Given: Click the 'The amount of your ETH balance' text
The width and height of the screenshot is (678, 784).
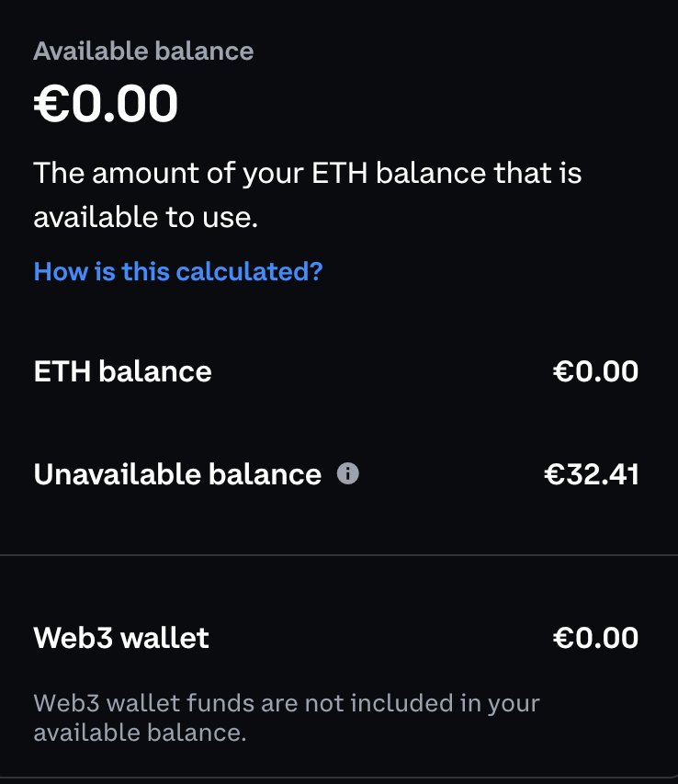Looking at the screenshot, I should point(308,174).
